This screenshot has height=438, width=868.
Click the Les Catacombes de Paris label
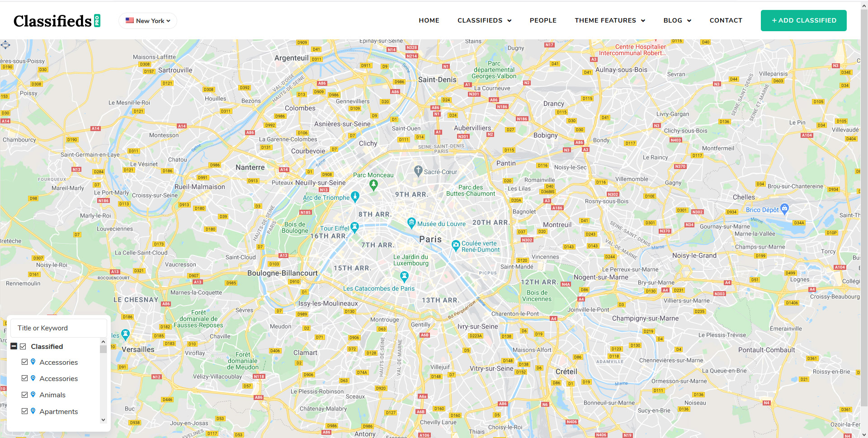tap(379, 288)
